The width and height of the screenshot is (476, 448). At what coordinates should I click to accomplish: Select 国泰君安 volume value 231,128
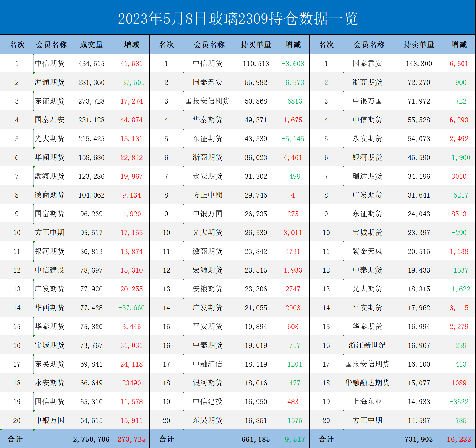pos(92,120)
